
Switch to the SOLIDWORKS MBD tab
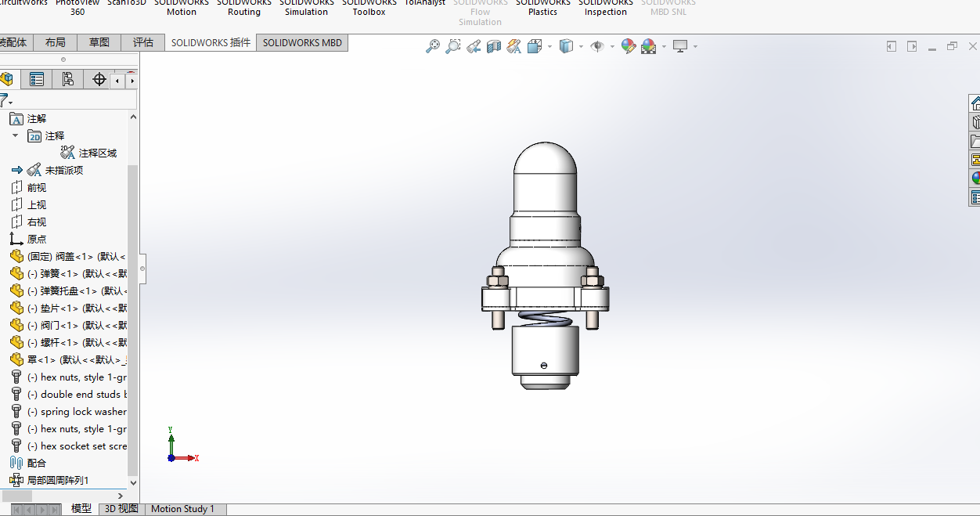click(301, 42)
